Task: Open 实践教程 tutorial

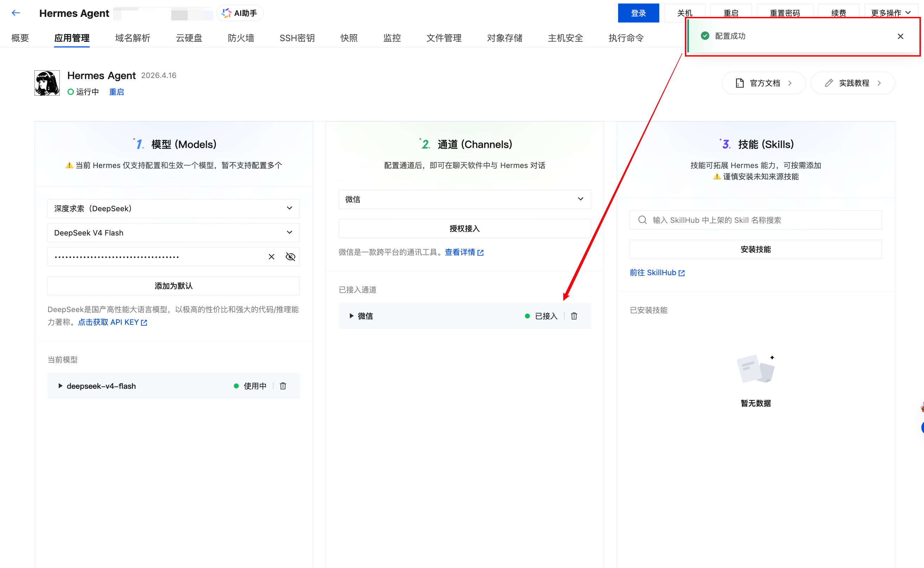Action: click(853, 83)
